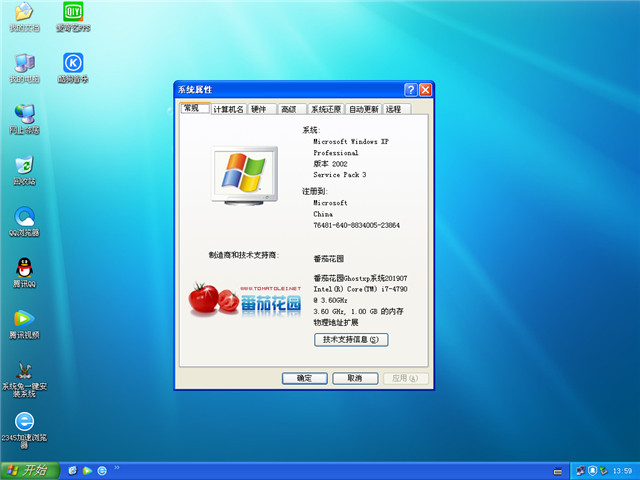640x480 pixels.
Task: Click the 13:59 system clock
Action: pyautogui.click(x=622, y=471)
